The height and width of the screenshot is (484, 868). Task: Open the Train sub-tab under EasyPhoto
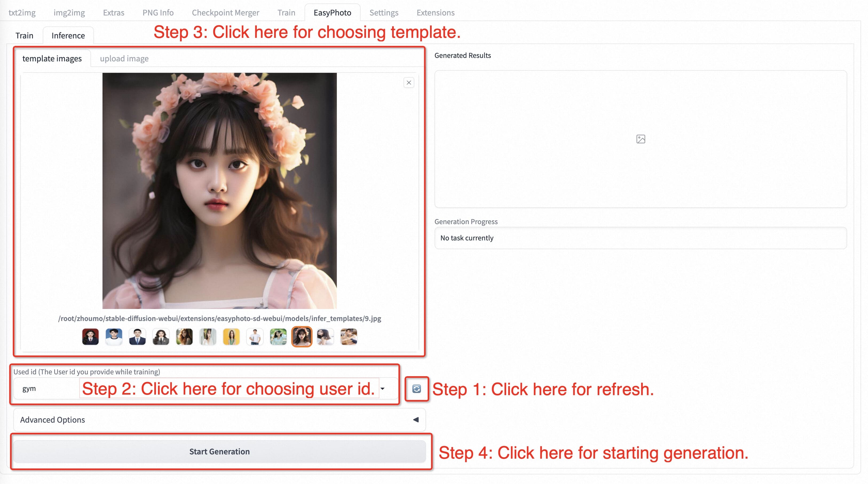pos(24,35)
